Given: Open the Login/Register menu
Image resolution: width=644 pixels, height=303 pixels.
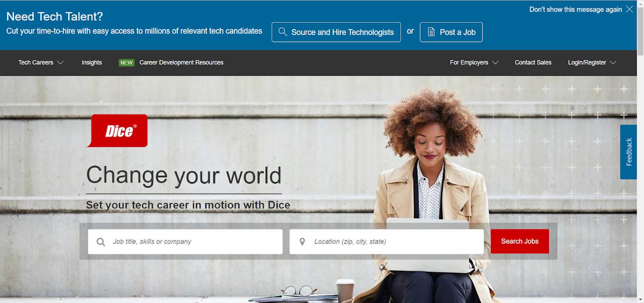Looking at the screenshot, I should coord(592,62).
